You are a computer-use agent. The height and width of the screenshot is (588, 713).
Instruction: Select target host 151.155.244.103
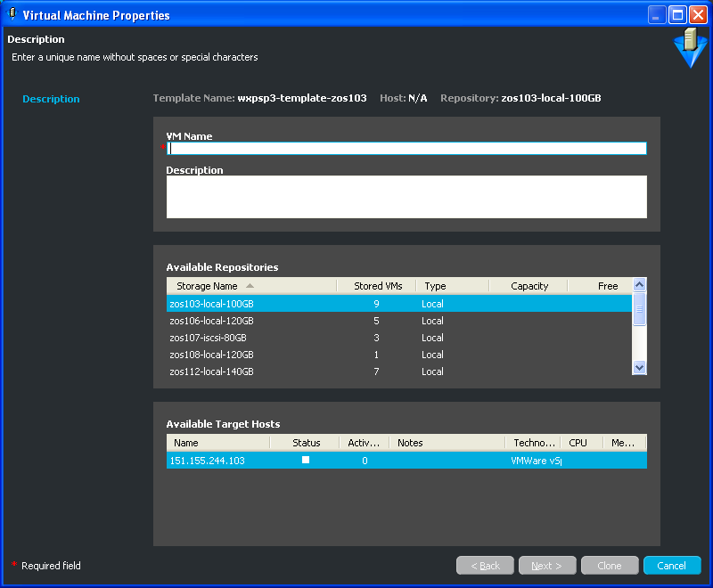[x=406, y=461]
